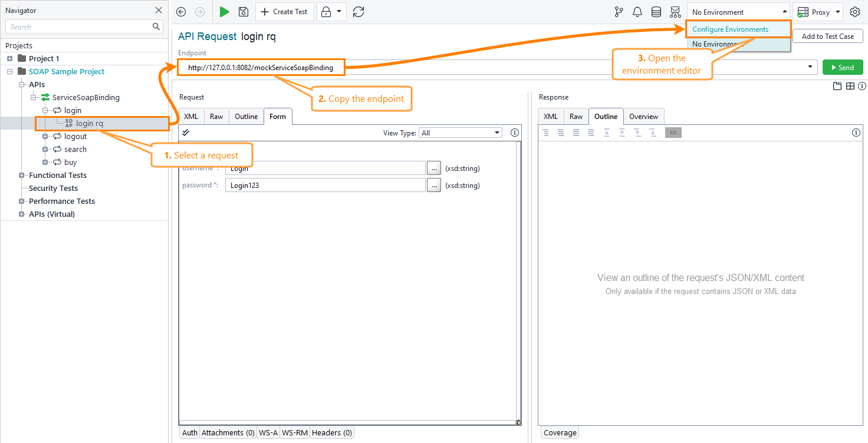
Task: Switch response layout to the grid view icon
Action: coord(850,86)
